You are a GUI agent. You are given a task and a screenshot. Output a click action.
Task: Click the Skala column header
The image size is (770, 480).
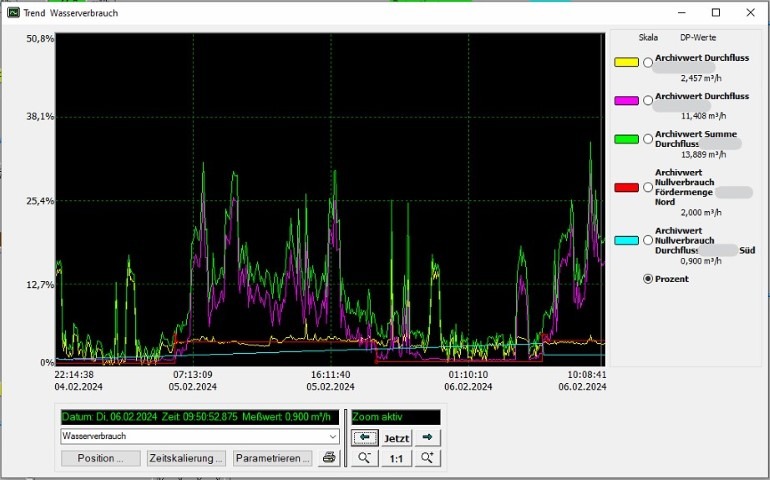coord(648,37)
